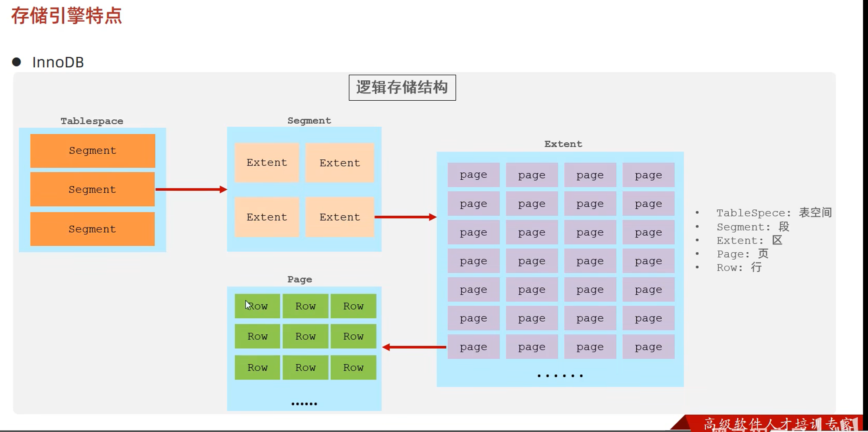The image size is (868, 432).
Task: Click the 逻辑存储结构 title box
Action: [402, 88]
